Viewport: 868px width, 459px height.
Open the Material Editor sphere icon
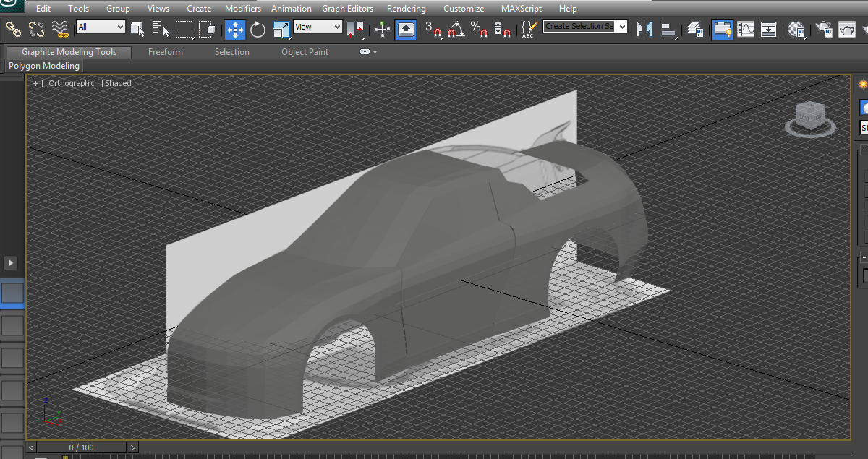click(796, 30)
